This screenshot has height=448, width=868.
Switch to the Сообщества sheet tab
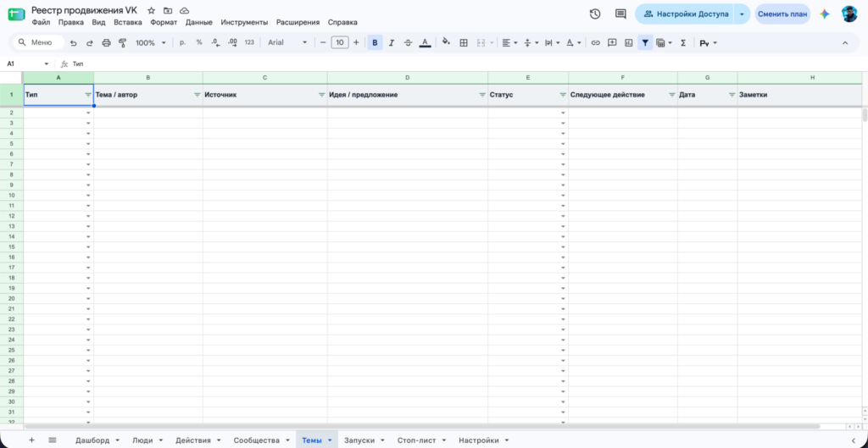(x=261, y=440)
